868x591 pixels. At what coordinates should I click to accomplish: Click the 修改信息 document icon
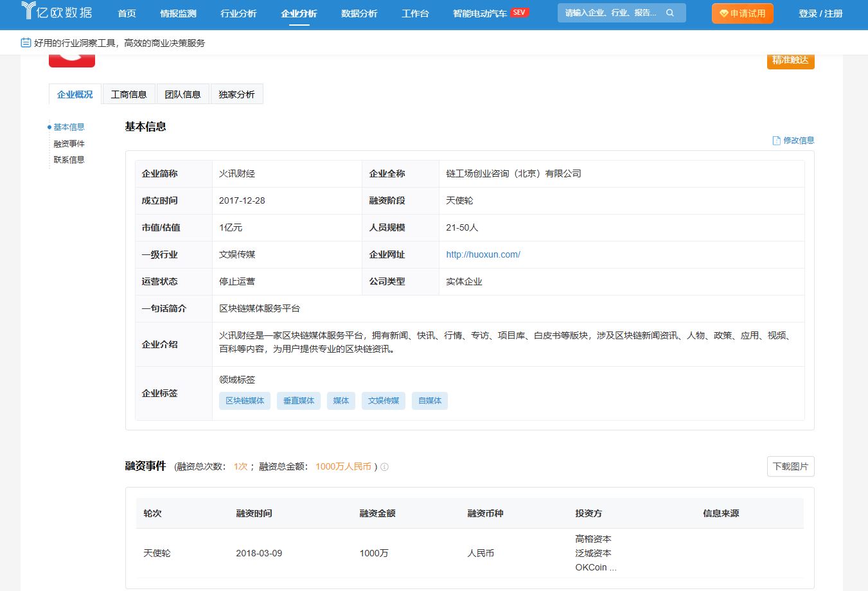coord(776,141)
